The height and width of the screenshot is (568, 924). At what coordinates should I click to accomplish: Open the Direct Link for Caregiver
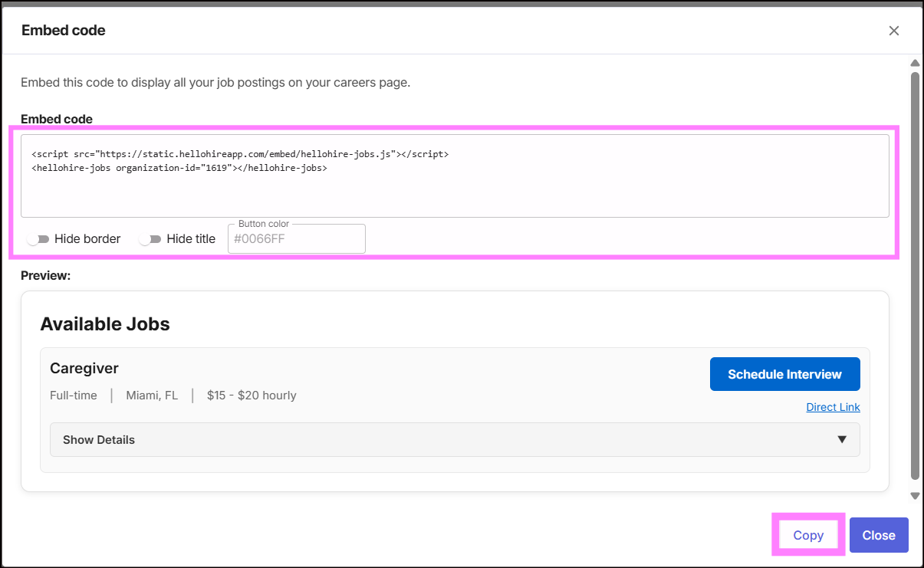pyautogui.click(x=833, y=407)
